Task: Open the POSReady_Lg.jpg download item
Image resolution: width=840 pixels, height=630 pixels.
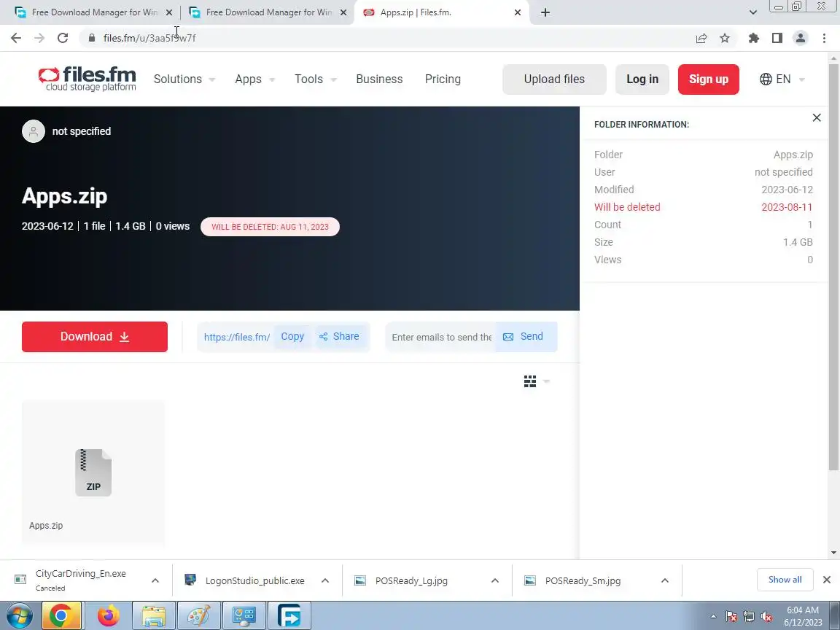Action: (x=413, y=580)
